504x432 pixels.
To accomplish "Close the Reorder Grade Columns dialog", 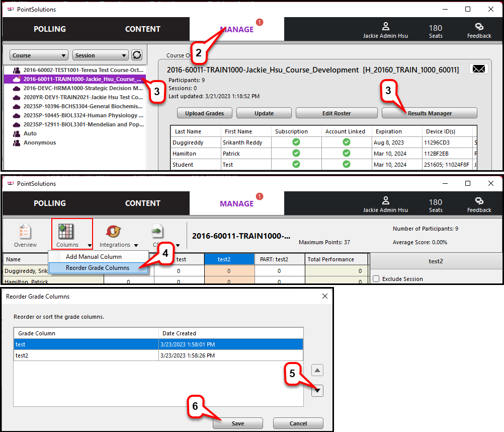I will [x=325, y=296].
